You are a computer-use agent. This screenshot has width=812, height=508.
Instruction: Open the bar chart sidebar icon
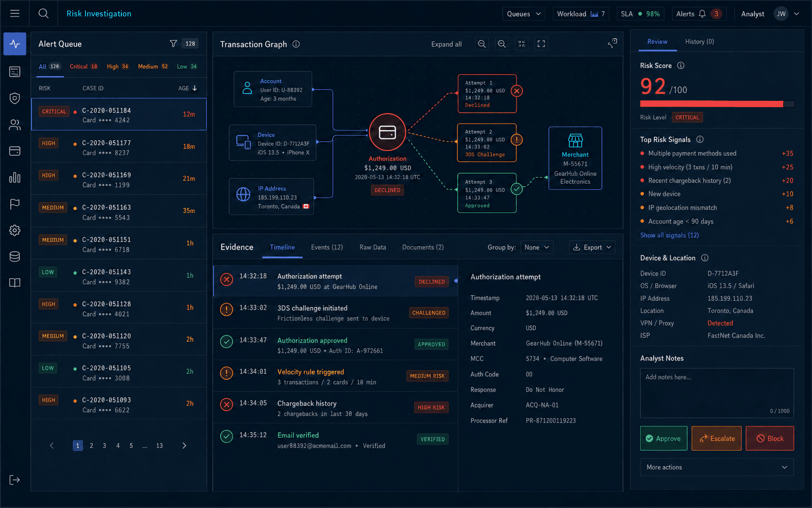15,178
